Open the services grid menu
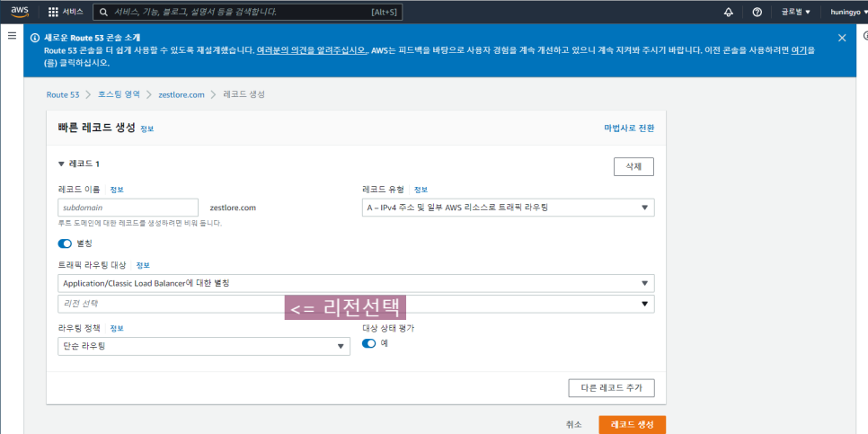This screenshot has height=434, width=868. tap(53, 12)
